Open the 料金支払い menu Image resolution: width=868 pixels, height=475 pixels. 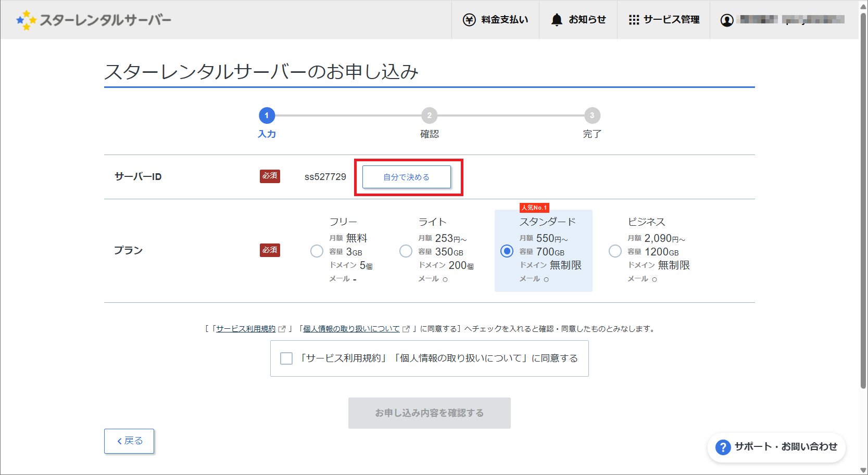pyautogui.click(x=495, y=20)
